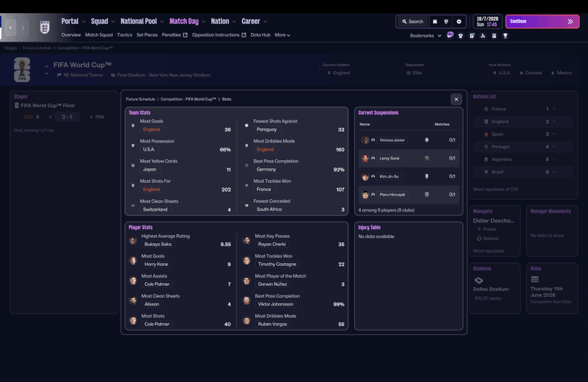Open the Squad menu
The image size is (588, 382).
(x=99, y=21)
